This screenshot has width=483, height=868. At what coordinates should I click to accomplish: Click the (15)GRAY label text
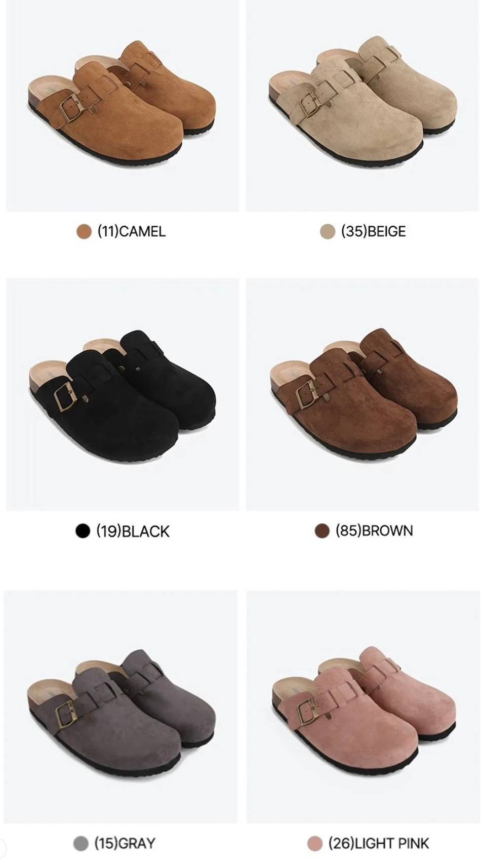point(125,843)
